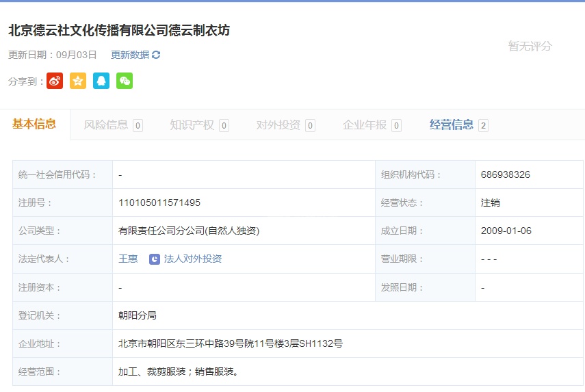Open the 基本信息 tab

tap(34, 125)
